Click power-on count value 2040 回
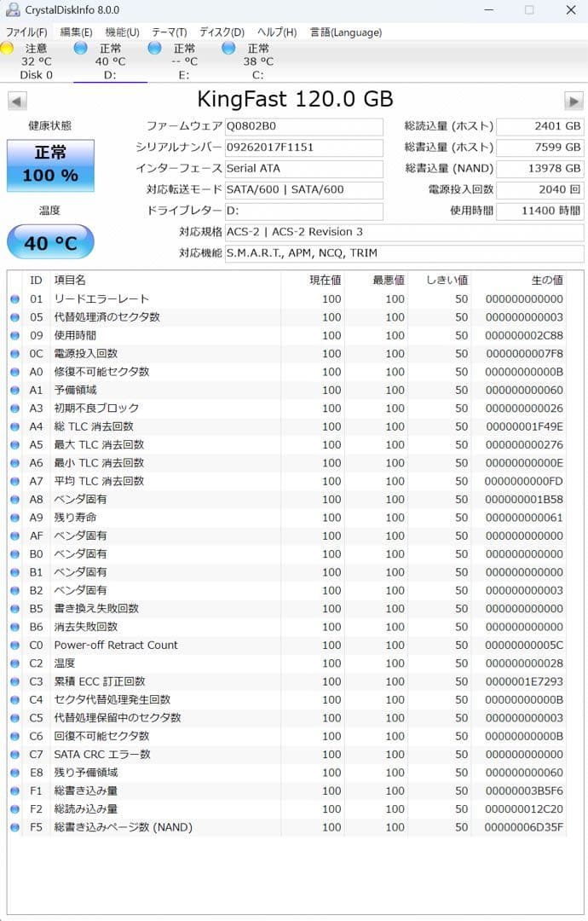The image size is (588, 921). (540, 189)
